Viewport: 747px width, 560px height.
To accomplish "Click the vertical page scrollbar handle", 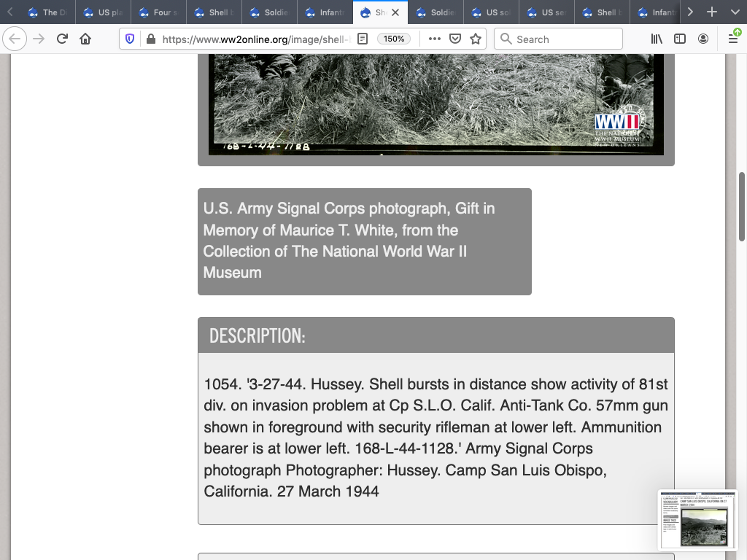I will [742, 206].
